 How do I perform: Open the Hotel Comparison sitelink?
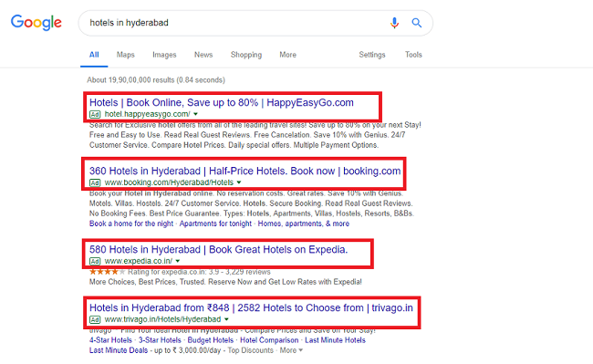[269, 340]
